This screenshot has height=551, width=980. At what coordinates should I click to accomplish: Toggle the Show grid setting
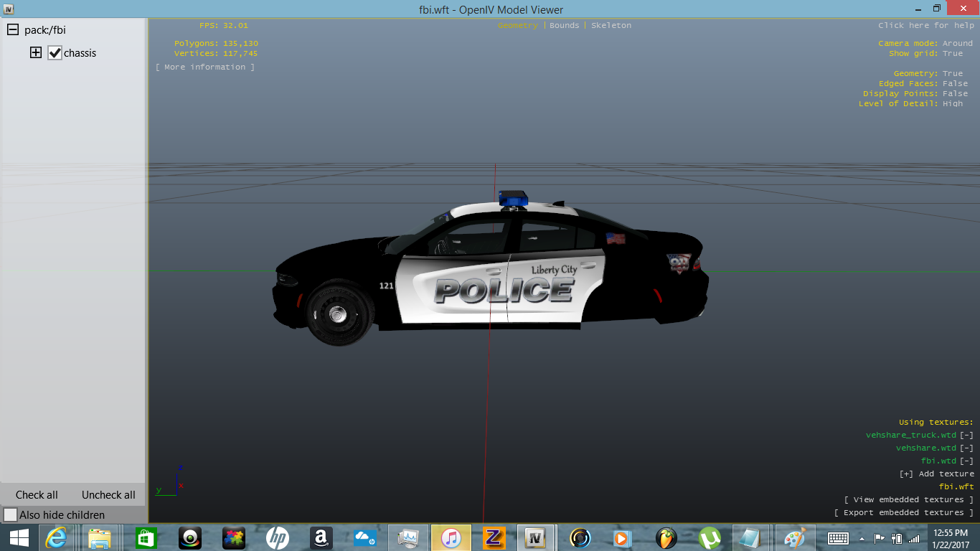[953, 54]
